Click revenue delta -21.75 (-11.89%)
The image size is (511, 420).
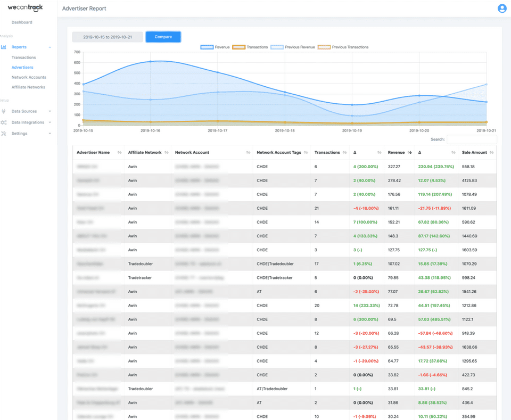(434, 208)
